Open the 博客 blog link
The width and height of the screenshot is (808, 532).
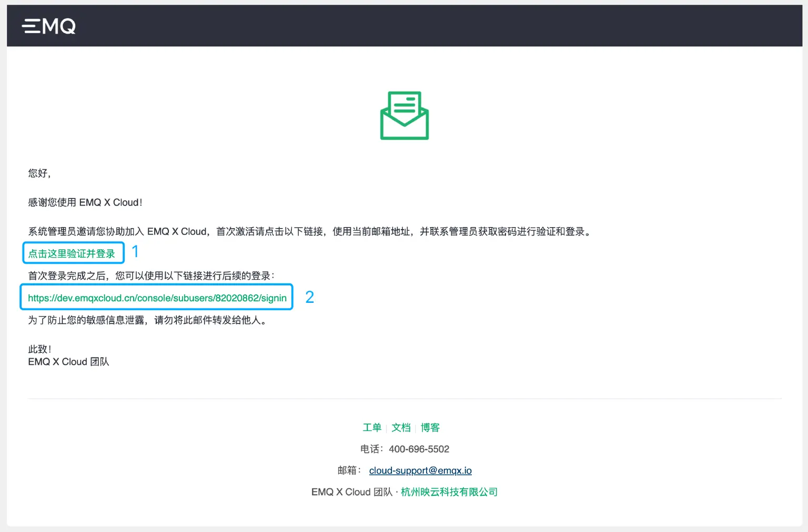[430, 427]
